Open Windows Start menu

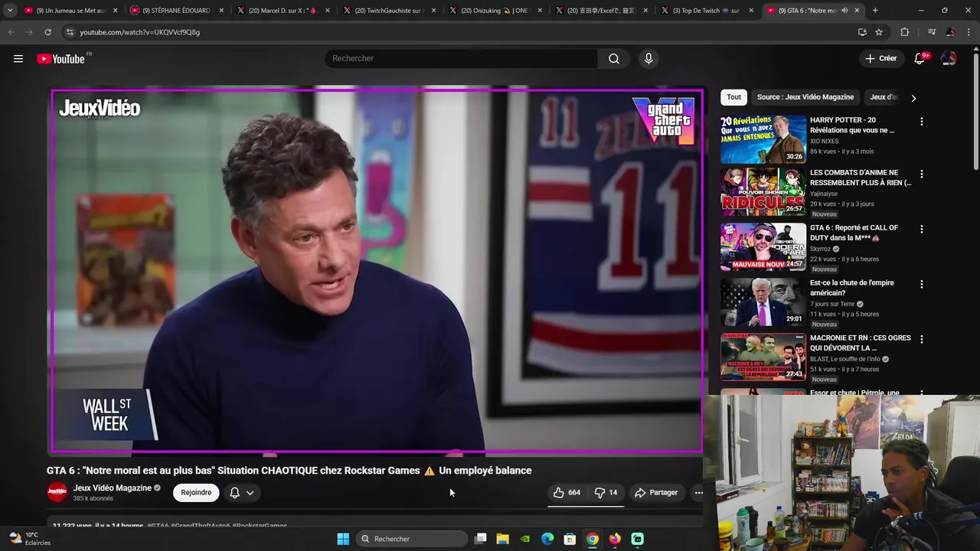click(x=343, y=539)
